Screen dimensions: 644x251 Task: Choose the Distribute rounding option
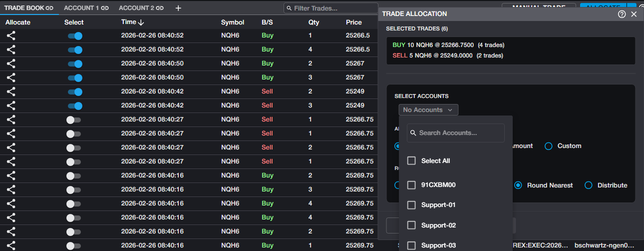pyautogui.click(x=589, y=185)
